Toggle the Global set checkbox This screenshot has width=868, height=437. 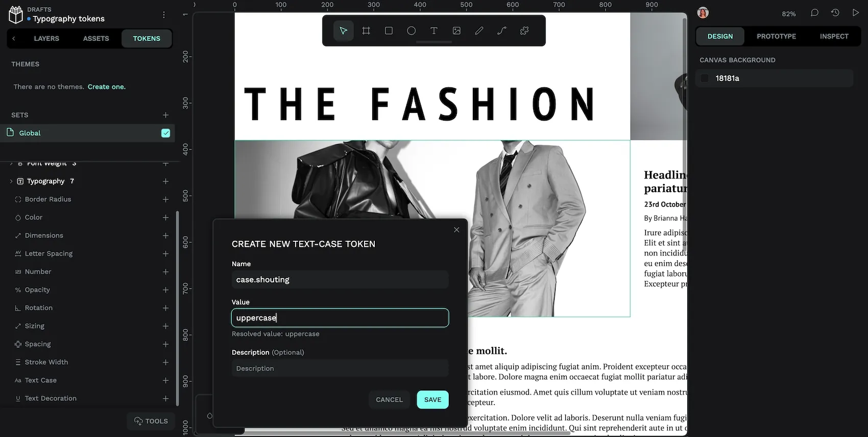165,133
